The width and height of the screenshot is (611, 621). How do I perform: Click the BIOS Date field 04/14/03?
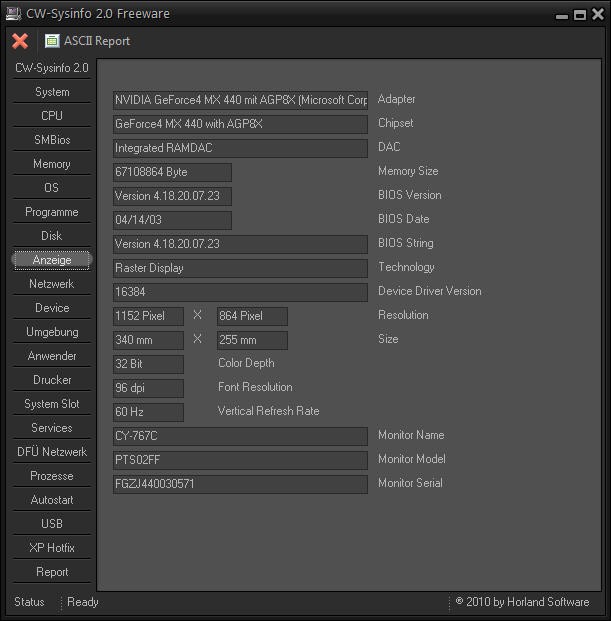[172, 220]
